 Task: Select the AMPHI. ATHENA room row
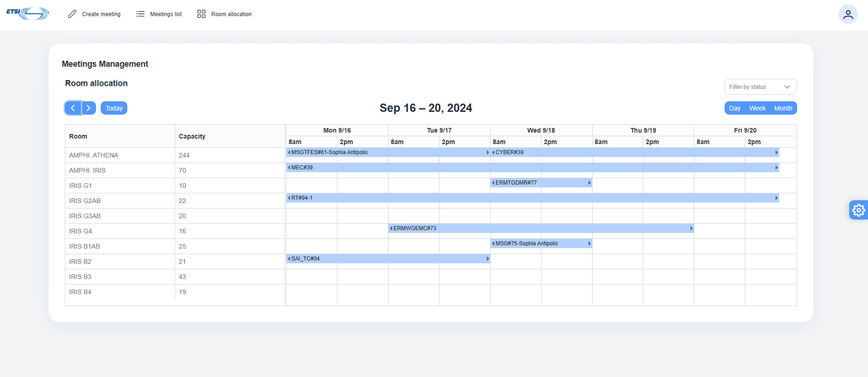tap(175, 155)
